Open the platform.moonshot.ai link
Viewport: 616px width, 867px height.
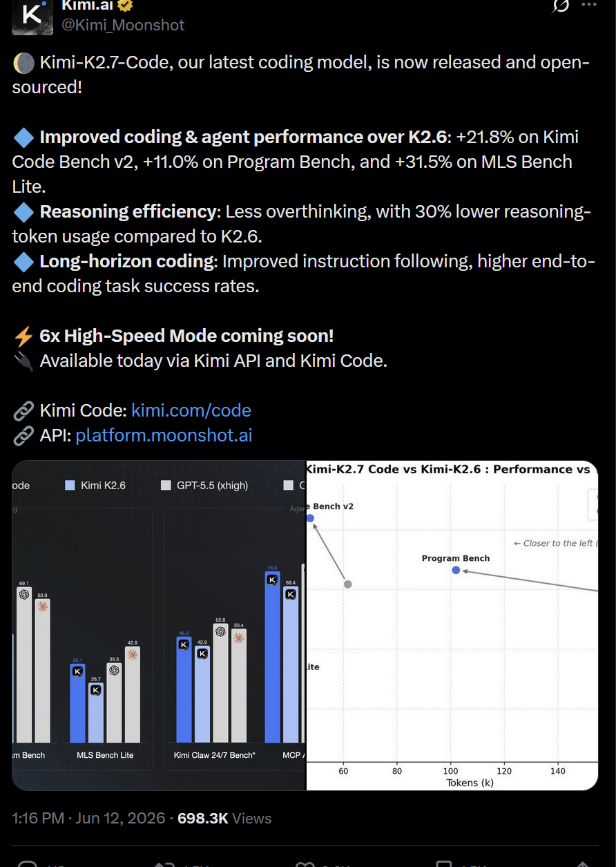click(164, 435)
